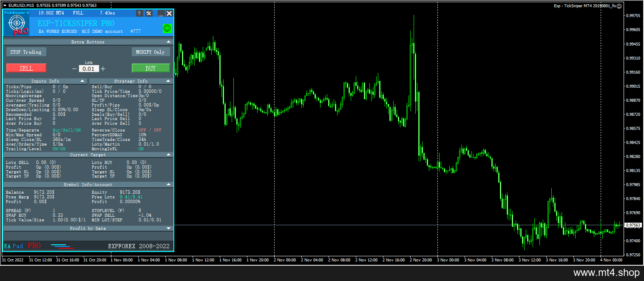Close the EXP-TICKSNIPER PRO panel
644x281 pixels.
(x=169, y=14)
